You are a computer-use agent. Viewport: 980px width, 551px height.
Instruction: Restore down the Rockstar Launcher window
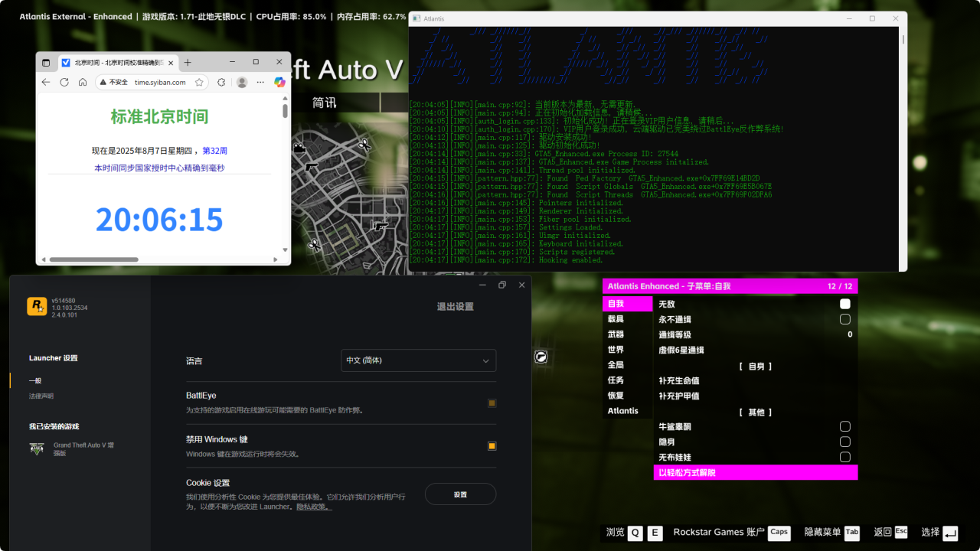(502, 285)
